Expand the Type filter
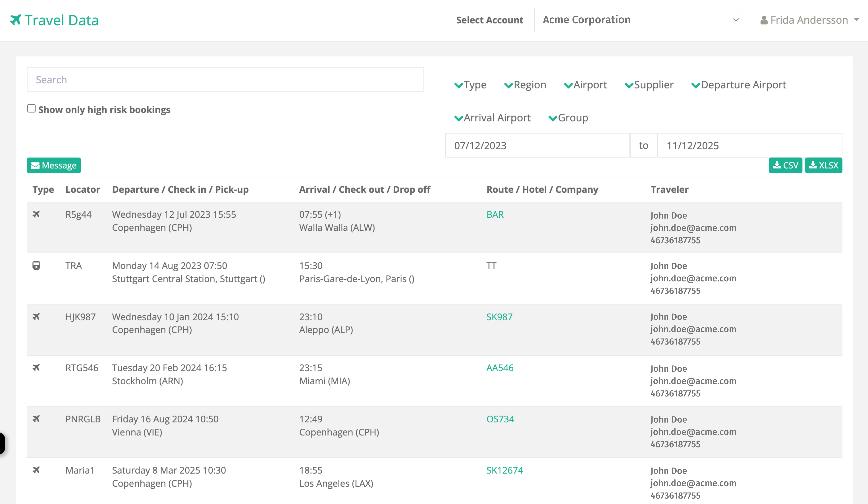This screenshot has width=868, height=504. pos(470,85)
